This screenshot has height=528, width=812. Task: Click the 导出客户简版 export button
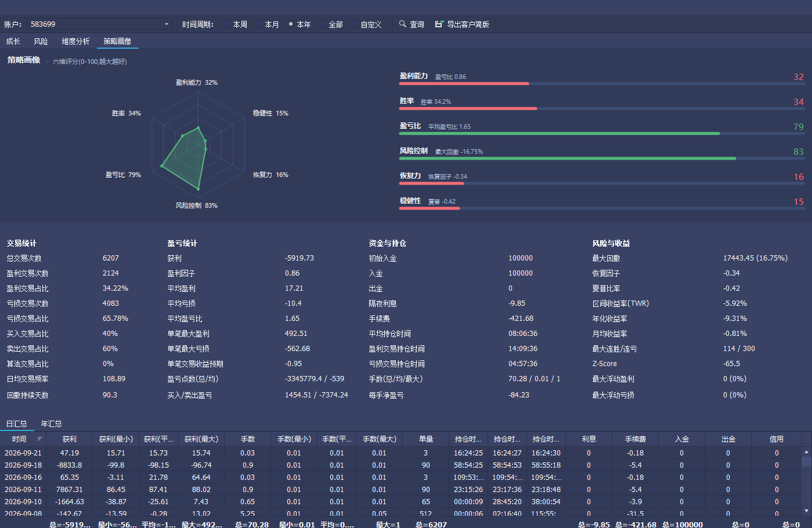tap(462, 24)
